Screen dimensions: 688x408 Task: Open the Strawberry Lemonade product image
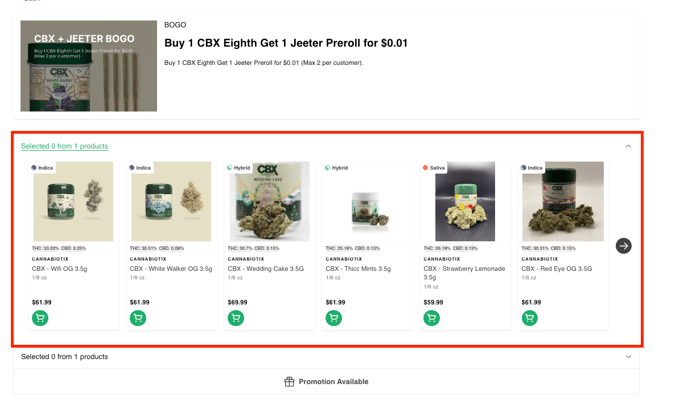point(465,201)
